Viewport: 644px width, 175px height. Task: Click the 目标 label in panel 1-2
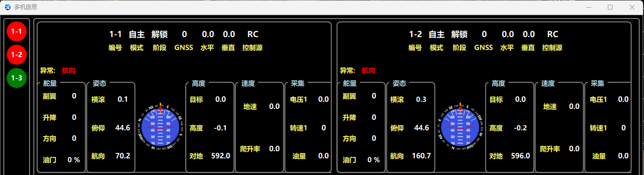click(x=496, y=99)
